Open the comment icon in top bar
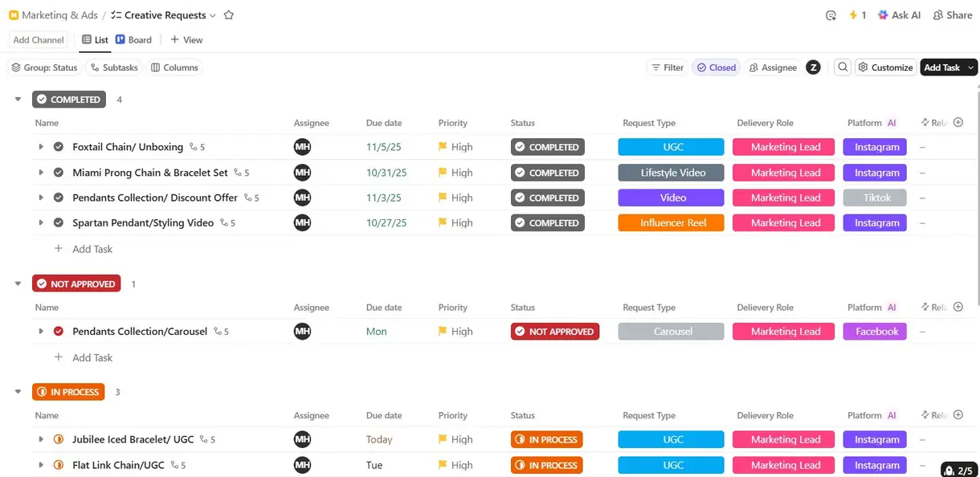 831,15
